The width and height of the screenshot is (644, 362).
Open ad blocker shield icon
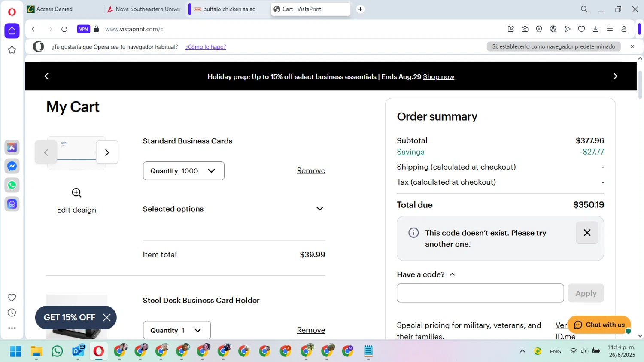[539, 29]
